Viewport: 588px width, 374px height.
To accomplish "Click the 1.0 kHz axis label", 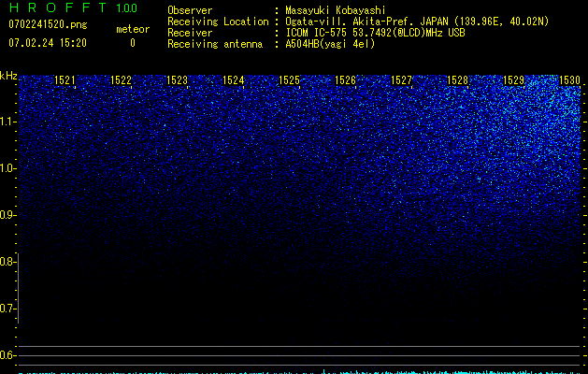I will point(7,168).
